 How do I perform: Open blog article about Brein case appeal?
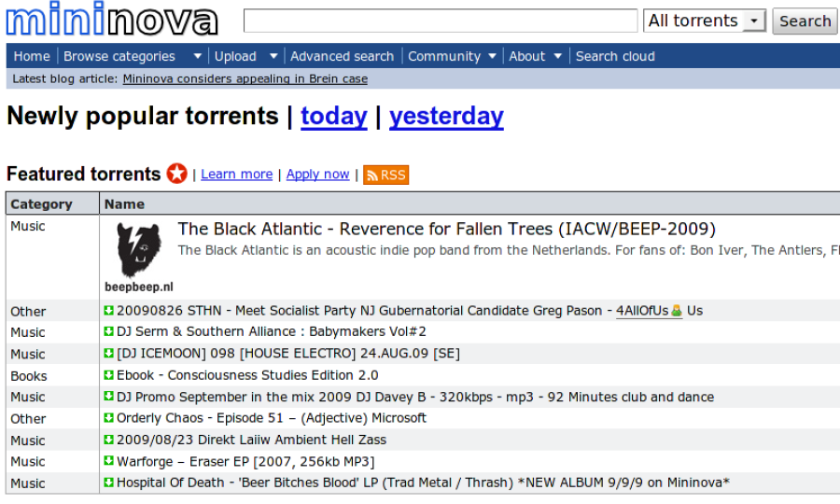245,79
